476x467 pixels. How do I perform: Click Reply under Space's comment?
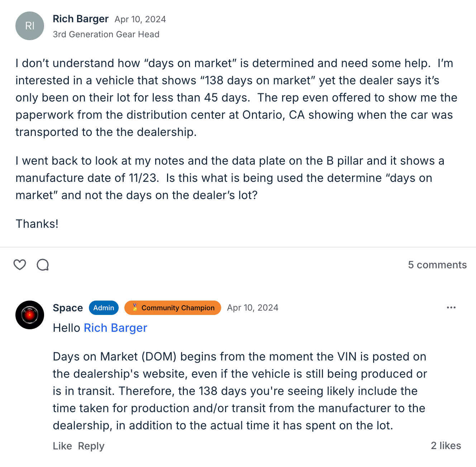click(91, 446)
